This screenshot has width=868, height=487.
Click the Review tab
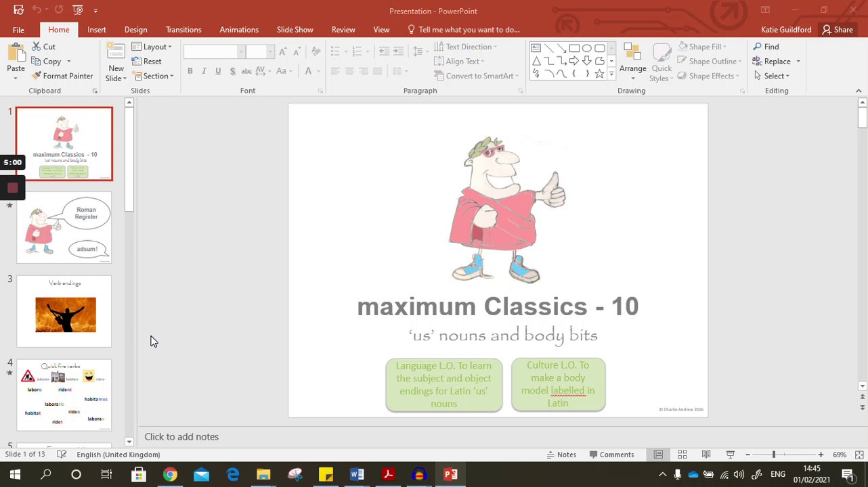343,30
